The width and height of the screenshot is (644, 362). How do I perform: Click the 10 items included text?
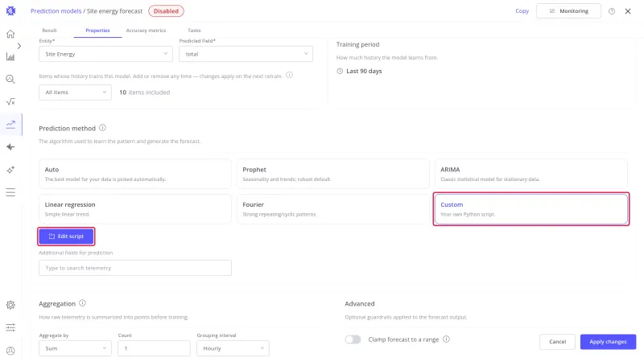[145, 93]
